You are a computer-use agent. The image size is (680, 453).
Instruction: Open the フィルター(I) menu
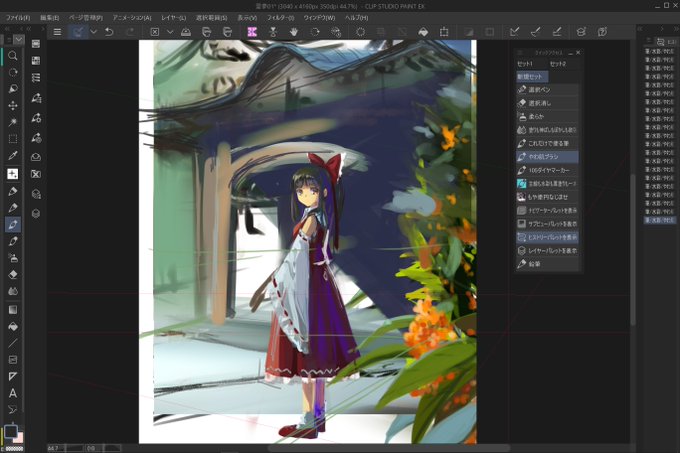(281, 18)
